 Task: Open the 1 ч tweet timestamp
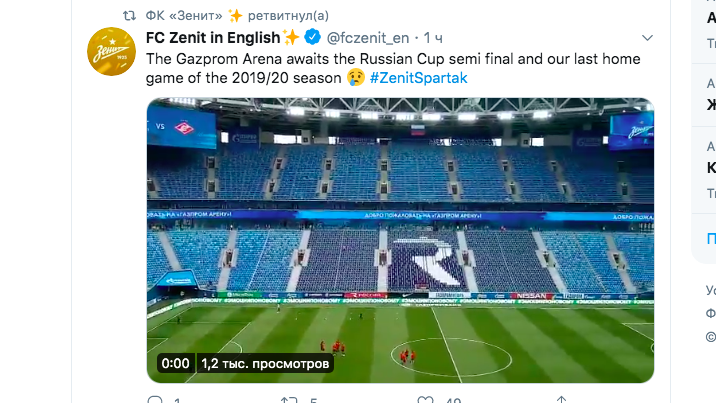coord(433,38)
